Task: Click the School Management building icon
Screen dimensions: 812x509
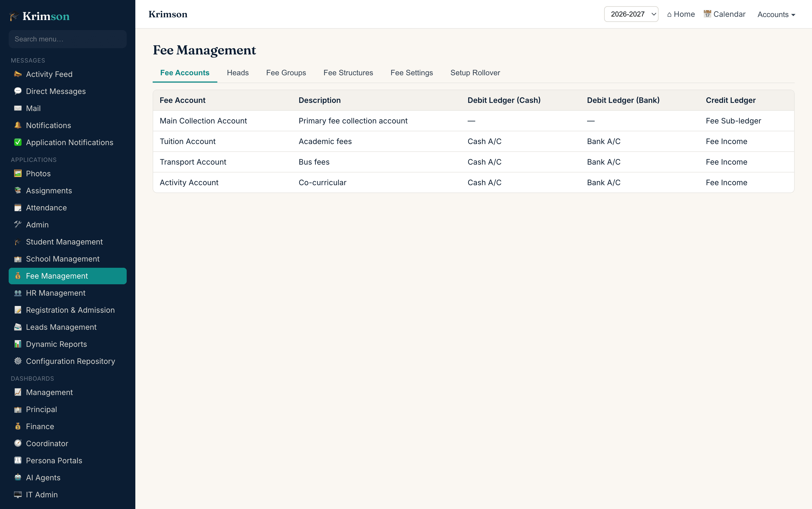Action: (18, 259)
